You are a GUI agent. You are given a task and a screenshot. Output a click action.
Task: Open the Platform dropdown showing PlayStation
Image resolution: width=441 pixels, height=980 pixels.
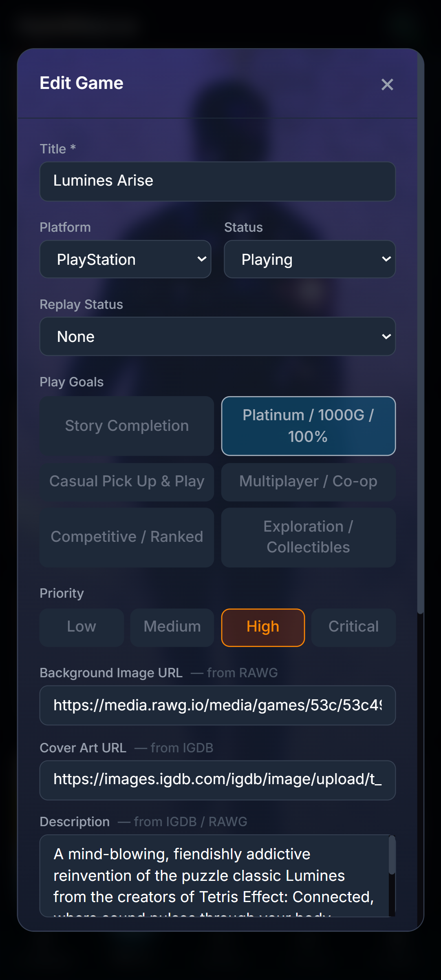[125, 259]
